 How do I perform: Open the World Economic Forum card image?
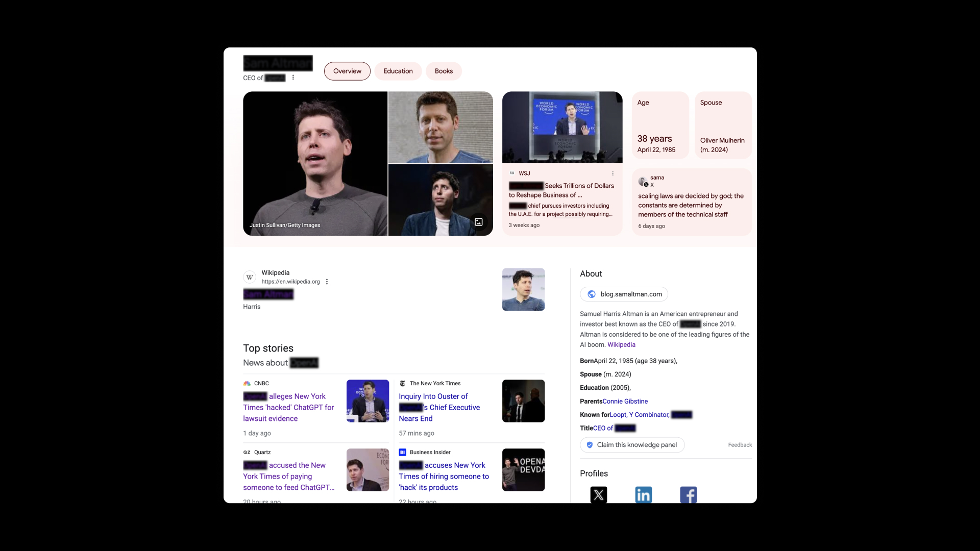click(x=562, y=128)
